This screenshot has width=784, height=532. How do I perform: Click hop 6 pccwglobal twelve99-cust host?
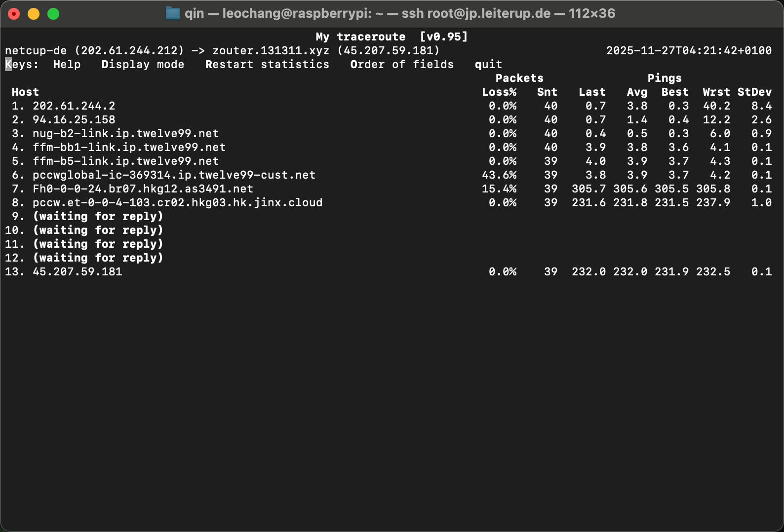tap(174, 175)
